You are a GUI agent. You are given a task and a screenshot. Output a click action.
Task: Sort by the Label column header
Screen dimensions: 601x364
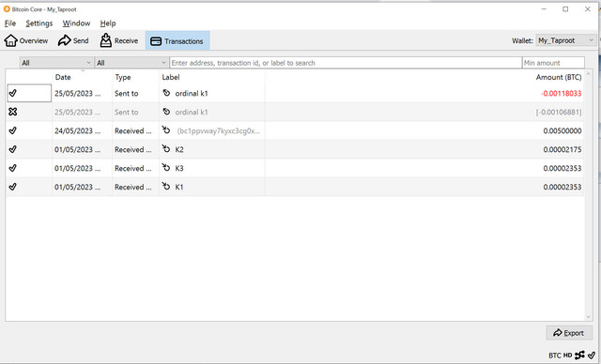click(171, 77)
